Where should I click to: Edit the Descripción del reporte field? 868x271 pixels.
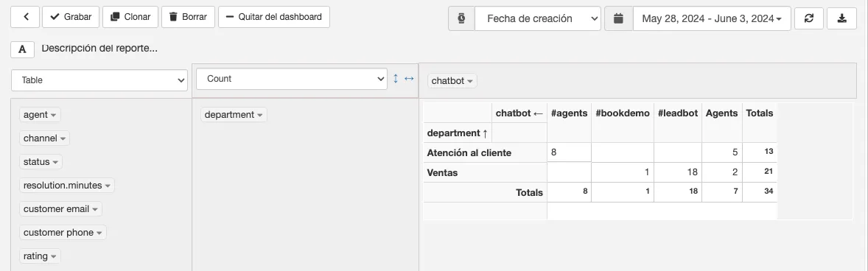[99, 48]
